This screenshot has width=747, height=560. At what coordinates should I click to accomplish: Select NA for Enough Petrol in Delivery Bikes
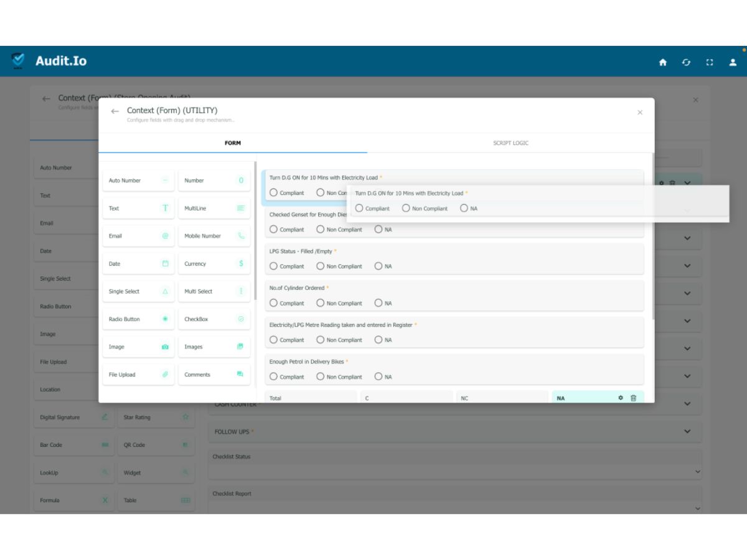point(378,376)
